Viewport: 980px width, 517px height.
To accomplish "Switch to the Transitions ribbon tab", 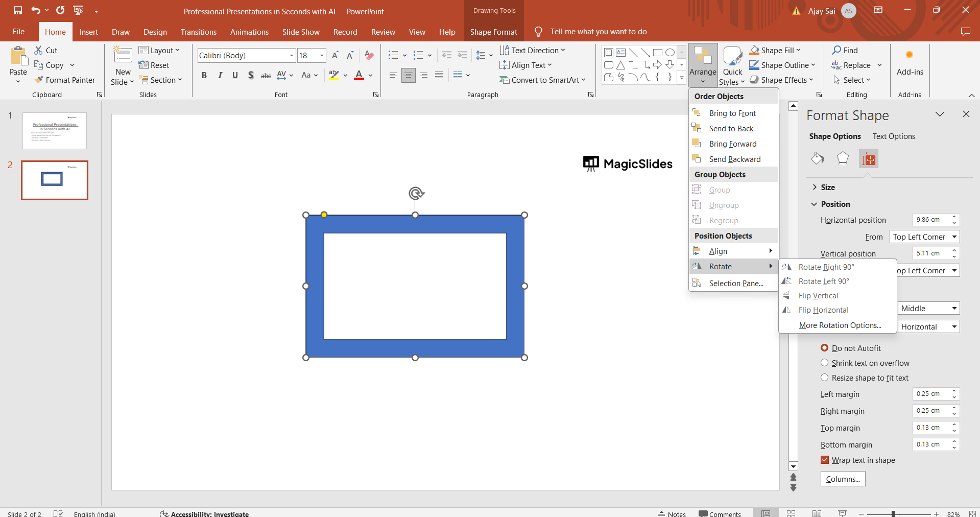I will click(x=198, y=32).
